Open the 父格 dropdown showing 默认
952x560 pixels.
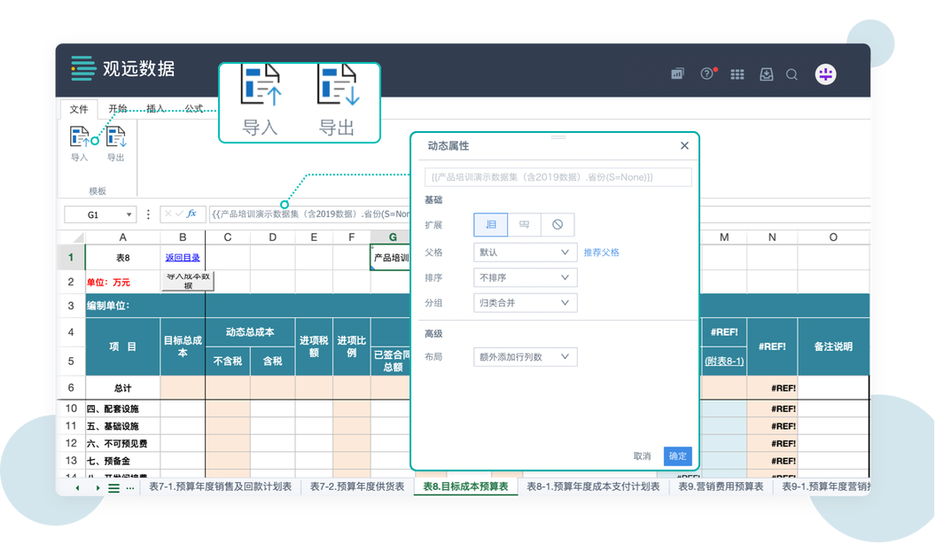coord(526,253)
